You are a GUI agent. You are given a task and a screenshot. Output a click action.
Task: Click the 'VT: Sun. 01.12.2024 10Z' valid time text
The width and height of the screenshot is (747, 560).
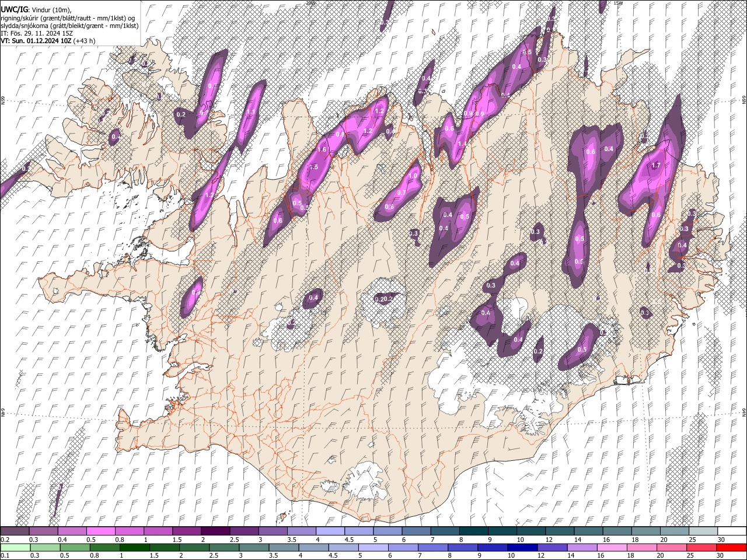[x=36, y=41]
